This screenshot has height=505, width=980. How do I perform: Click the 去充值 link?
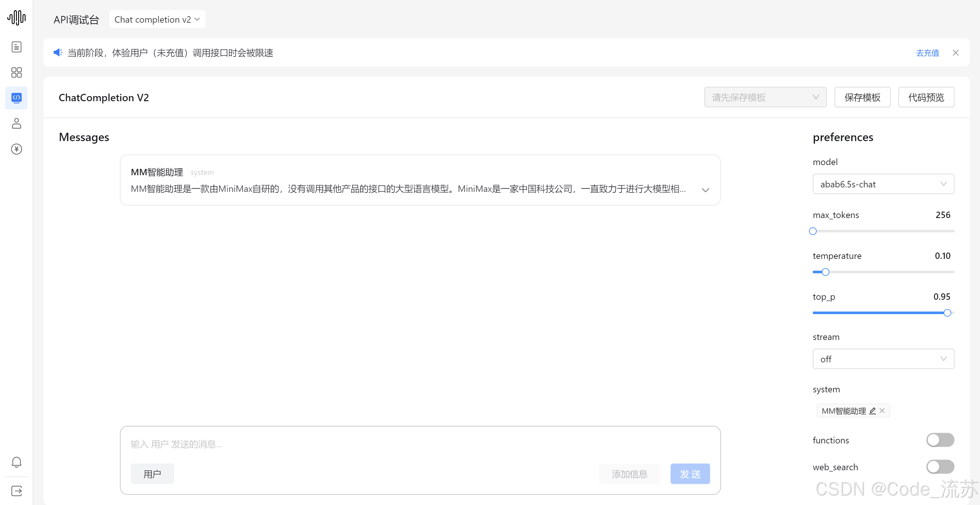pyautogui.click(x=927, y=53)
